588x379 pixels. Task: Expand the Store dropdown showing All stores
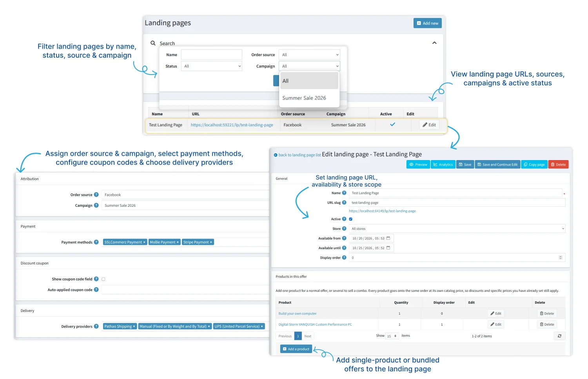click(x=457, y=229)
